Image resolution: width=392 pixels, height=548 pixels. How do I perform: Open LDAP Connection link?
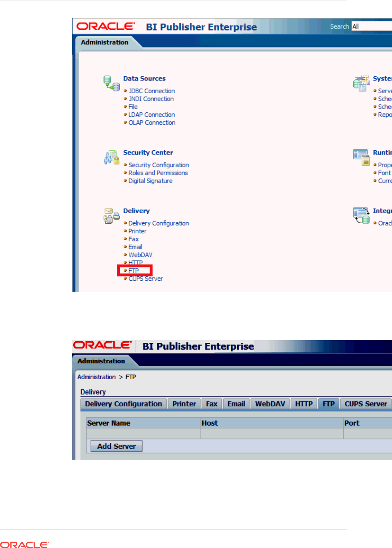[152, 115]
